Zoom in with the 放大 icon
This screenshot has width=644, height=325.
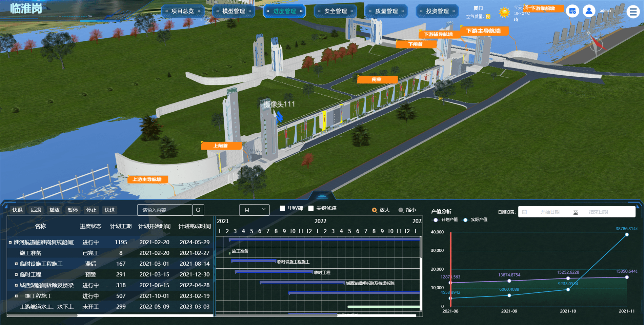[374, 210]
